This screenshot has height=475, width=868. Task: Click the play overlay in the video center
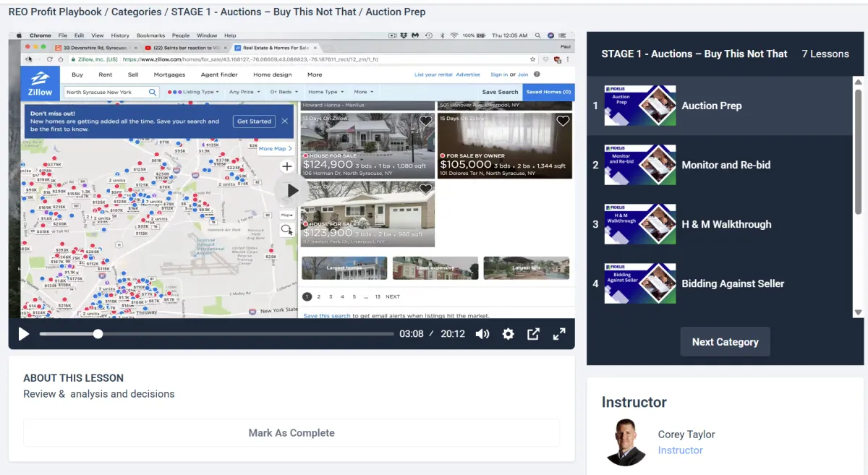(x=292, y=191)
